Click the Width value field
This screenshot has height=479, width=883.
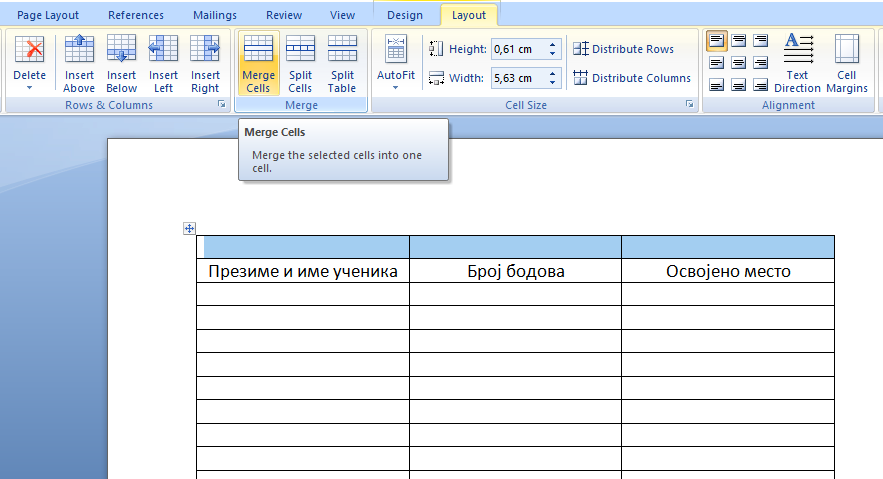point(518,78)
